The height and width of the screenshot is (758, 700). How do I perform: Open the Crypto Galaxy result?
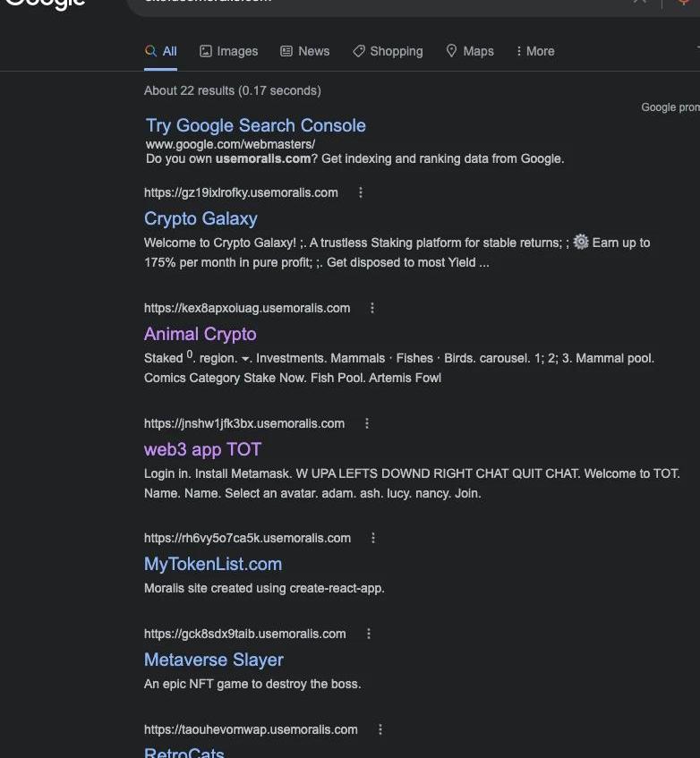[201, 218]
